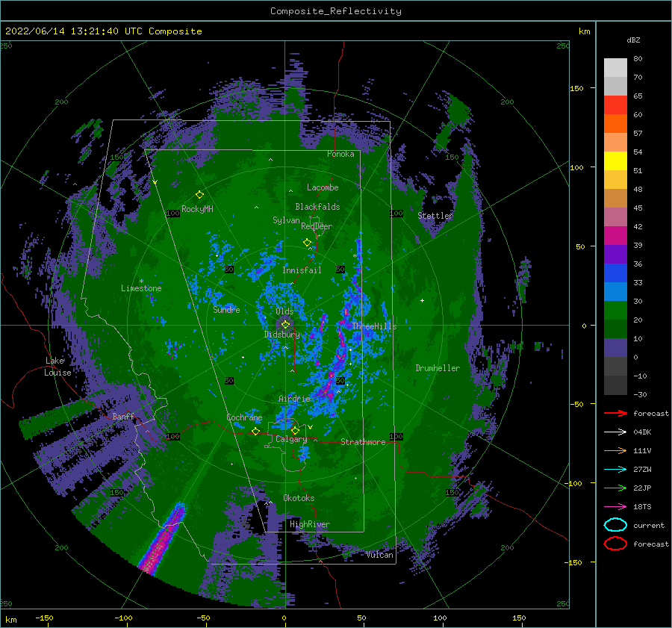Click the Innisfail label
The image size is (672, 628).
(302, 270)
